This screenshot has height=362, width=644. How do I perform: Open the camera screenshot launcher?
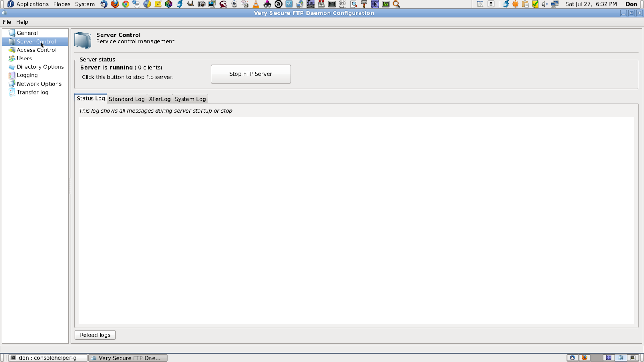click(x=201, y=4)
